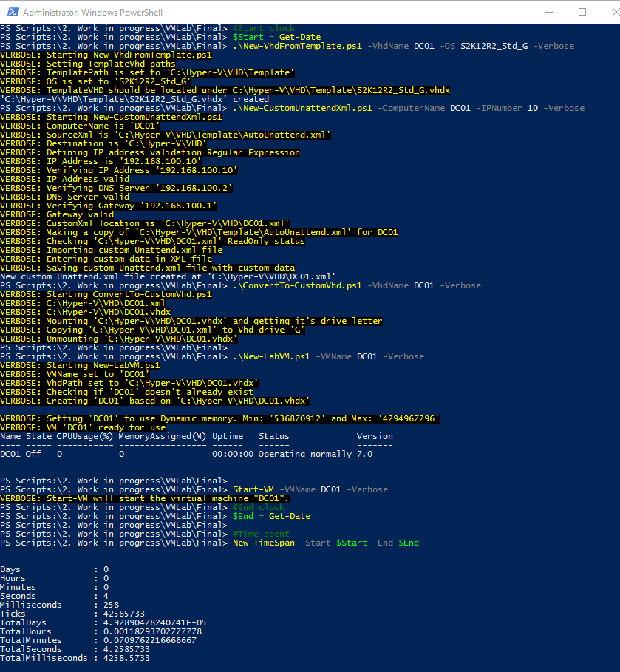Click 'Checking if 'DC01' doesn't already exist' line
This screenshot has width=620, height=672.
[x=127, y=392]
